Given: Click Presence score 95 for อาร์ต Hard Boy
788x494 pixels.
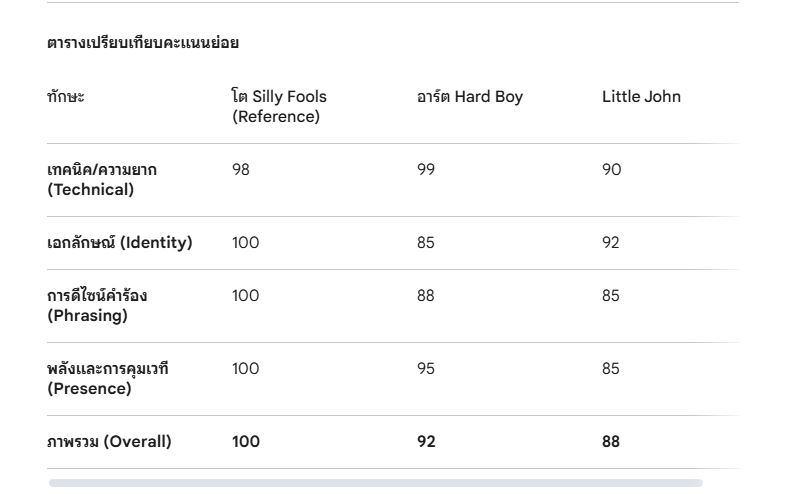Looking at the screenshot, I should [x=426, y=369].
